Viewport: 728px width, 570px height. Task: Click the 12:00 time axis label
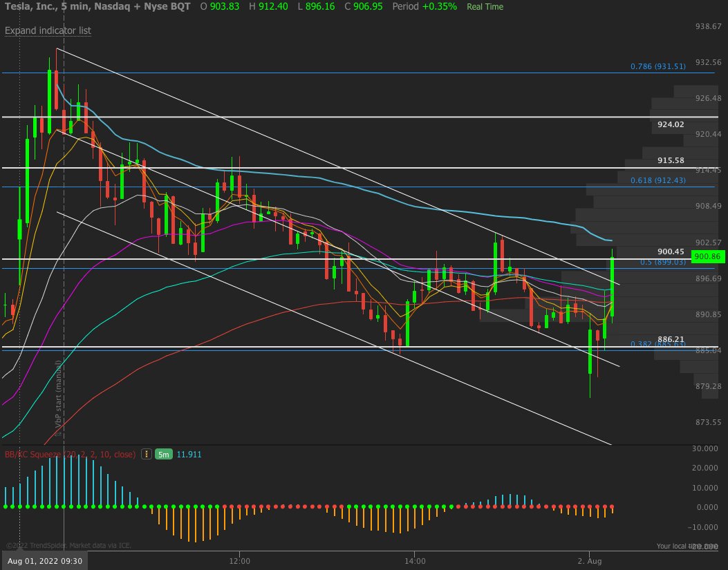[240, 561]
